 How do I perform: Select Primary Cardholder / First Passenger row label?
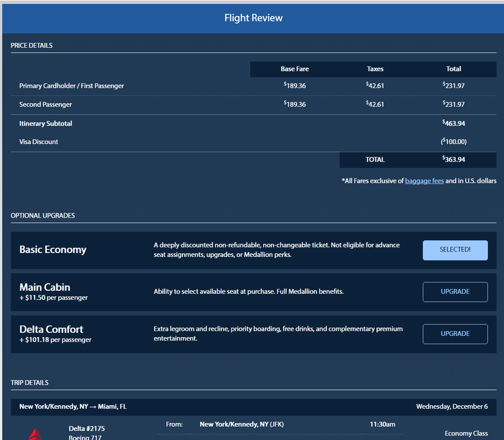click(x=71, y=86)
